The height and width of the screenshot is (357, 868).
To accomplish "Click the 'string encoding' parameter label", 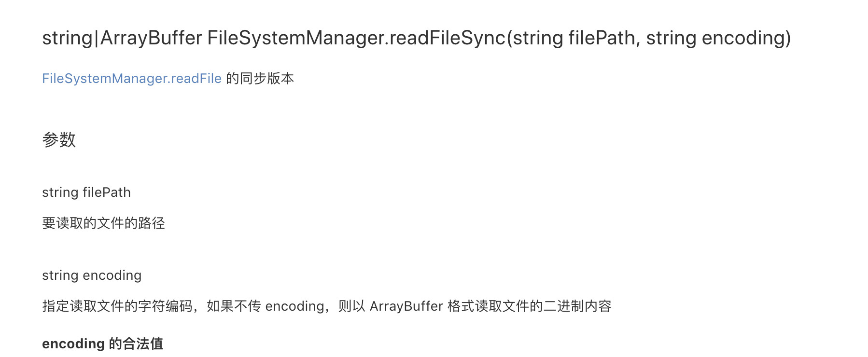I will coord(92,275).
